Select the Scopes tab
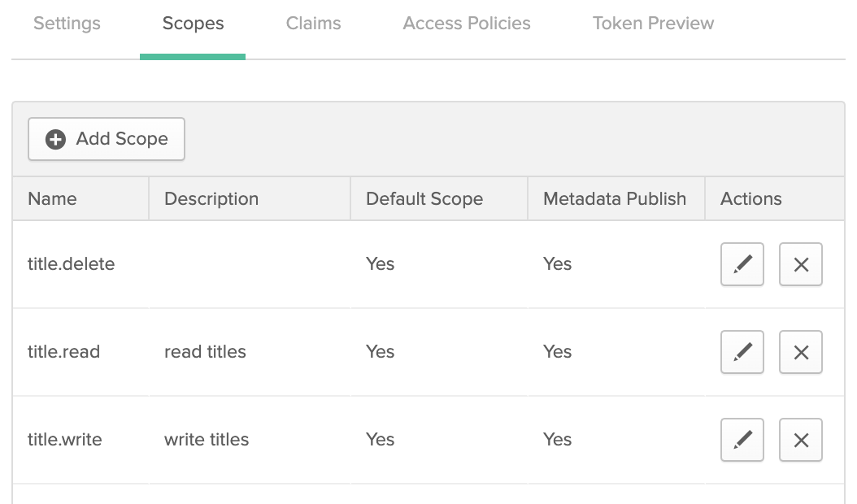This screenshot has width=857, height=504. [192, 24]
